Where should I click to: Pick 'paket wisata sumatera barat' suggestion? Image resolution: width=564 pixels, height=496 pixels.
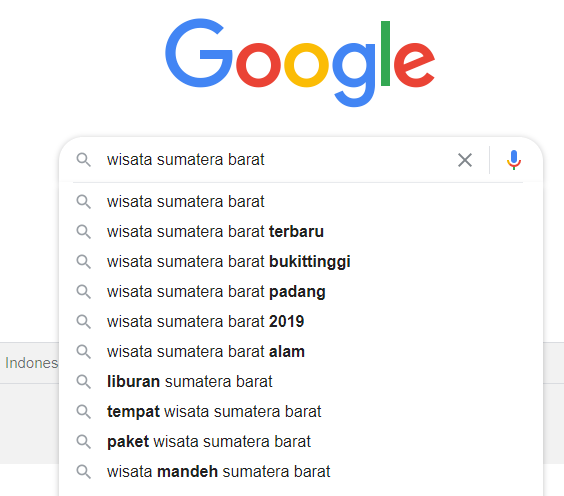(x=301, y=442)
